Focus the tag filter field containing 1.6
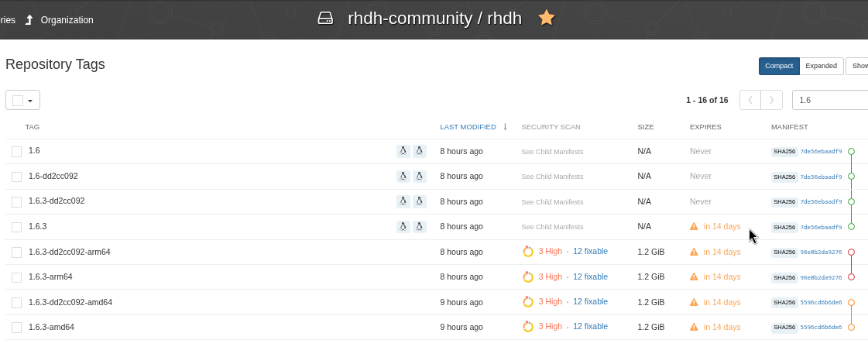This screenshot has height=340, width=868. 830,100
